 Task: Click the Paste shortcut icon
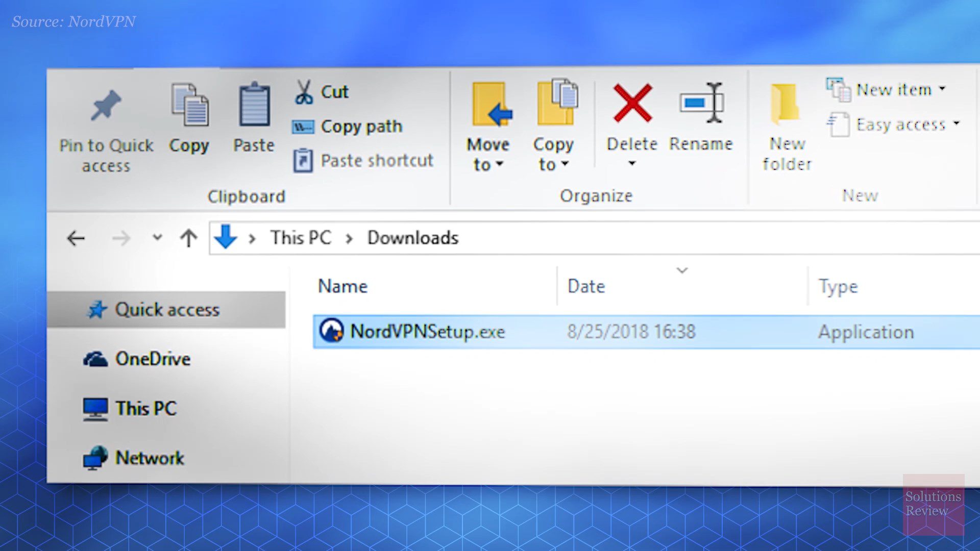pos(303,161)
